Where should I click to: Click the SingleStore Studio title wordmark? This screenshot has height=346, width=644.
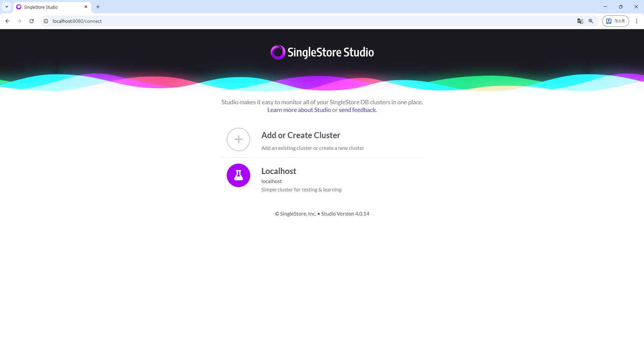click(331, 52)
